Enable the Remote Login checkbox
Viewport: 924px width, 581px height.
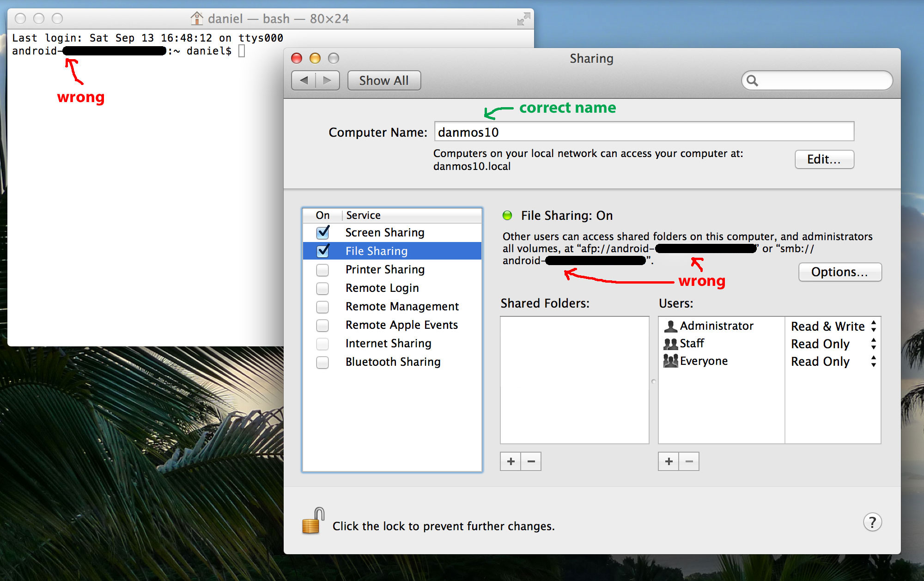(x=322, y=288)
